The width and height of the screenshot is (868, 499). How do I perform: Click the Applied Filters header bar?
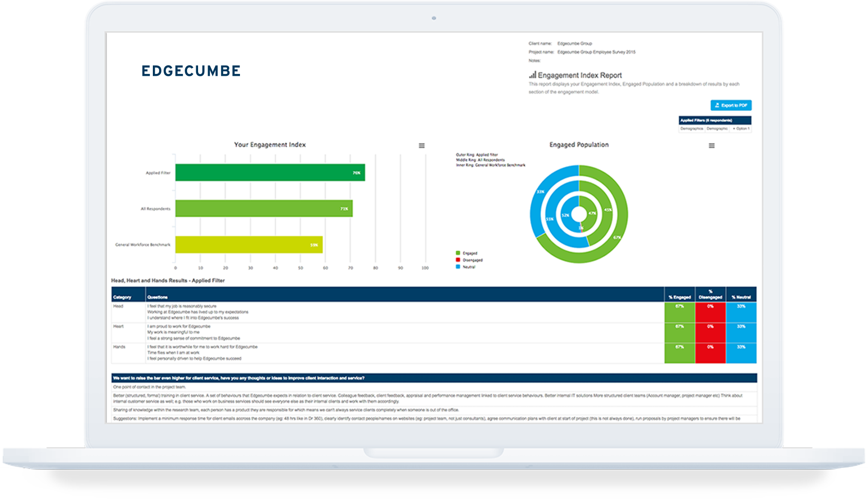pyautogui.click(x=715, y=120)
